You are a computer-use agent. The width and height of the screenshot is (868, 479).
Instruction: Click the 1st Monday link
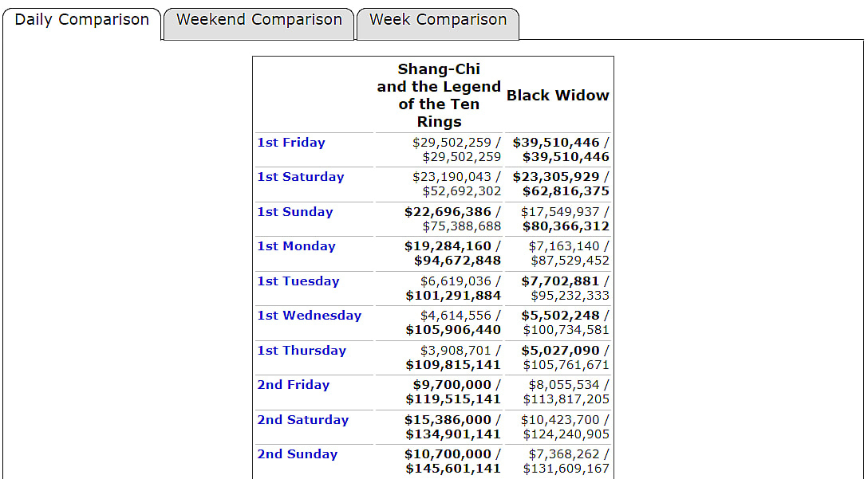coord(296,246)
